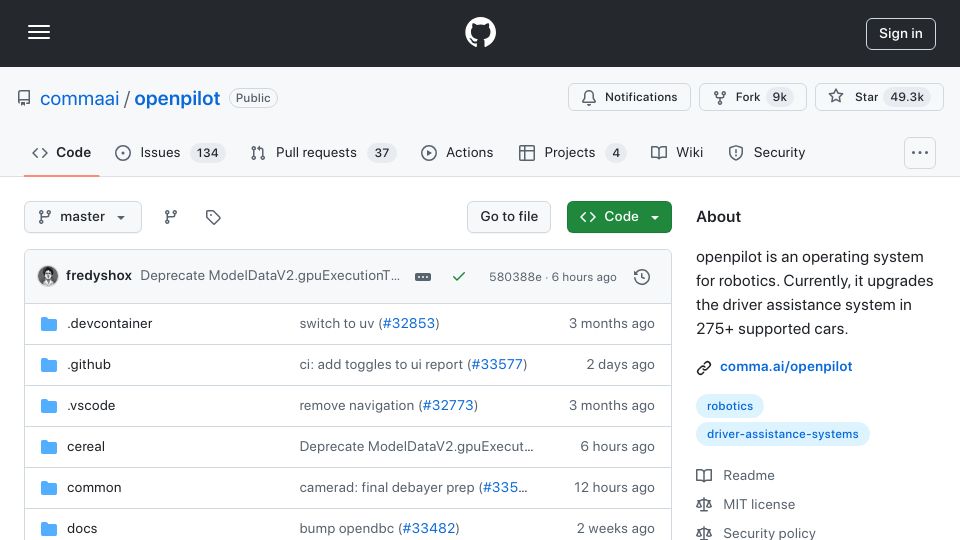Screen dimensions: 960x540
Task: Open the Wiki tab
Action: (677, 152)
